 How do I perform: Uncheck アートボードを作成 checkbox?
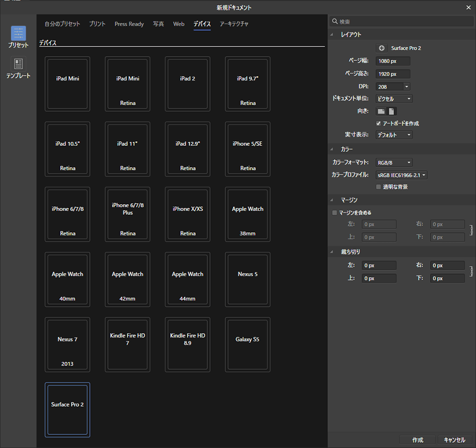click(x=378, y=123)
